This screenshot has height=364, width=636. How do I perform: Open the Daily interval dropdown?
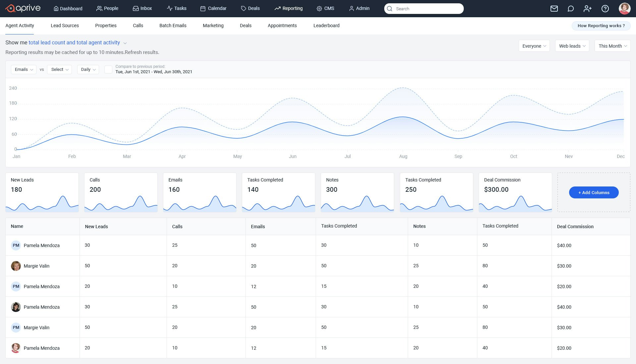click(88, 69)
